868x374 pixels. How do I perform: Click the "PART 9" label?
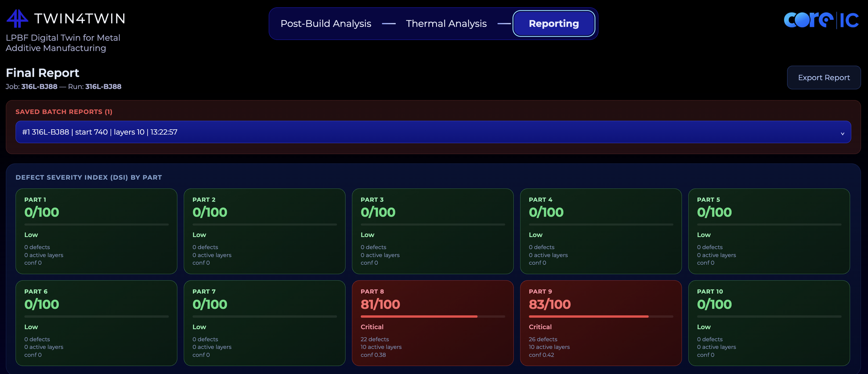540,292
